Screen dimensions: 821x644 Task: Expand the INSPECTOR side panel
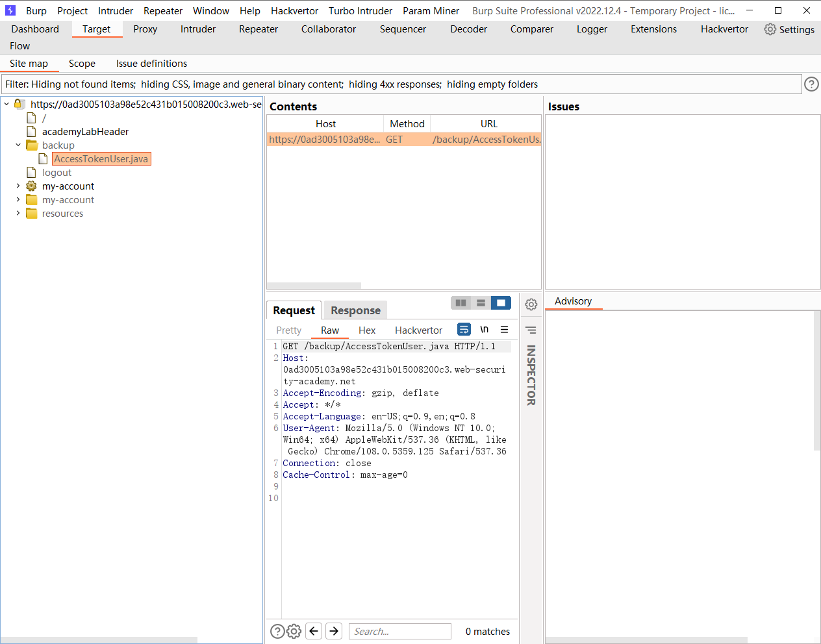point(531,375)
